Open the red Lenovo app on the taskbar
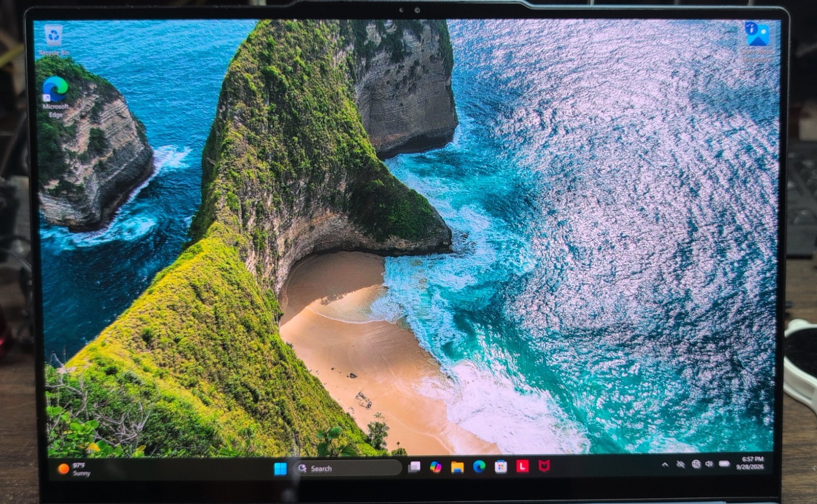Screen dimensions: 817x504 pos(522,466)
